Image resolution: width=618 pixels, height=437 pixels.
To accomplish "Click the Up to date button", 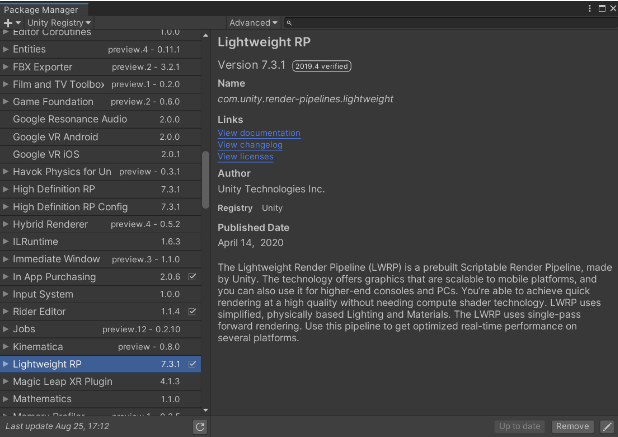I will tap(519, 426).
